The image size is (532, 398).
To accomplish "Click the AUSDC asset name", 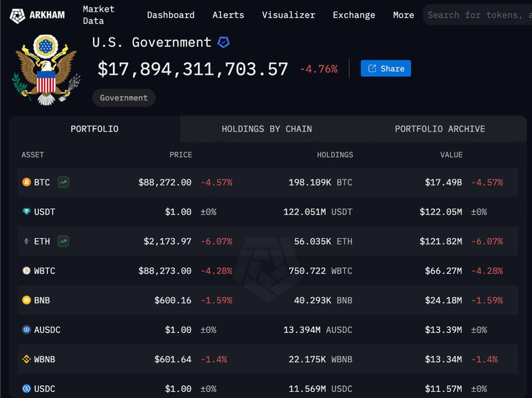I will (47, 330).
